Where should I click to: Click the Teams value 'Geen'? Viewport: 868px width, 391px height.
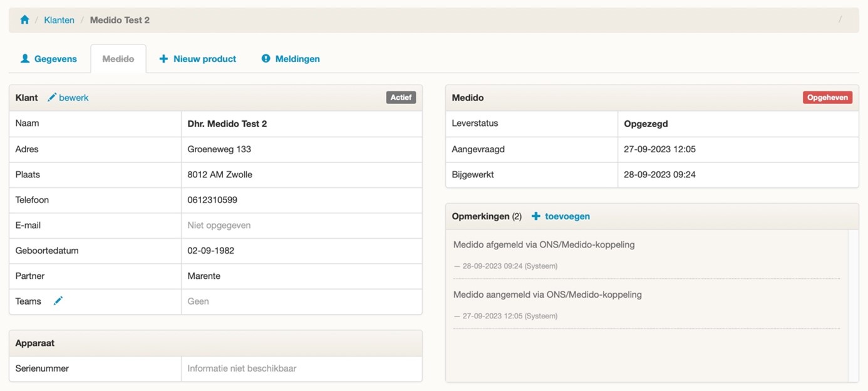tap(199, 301)
